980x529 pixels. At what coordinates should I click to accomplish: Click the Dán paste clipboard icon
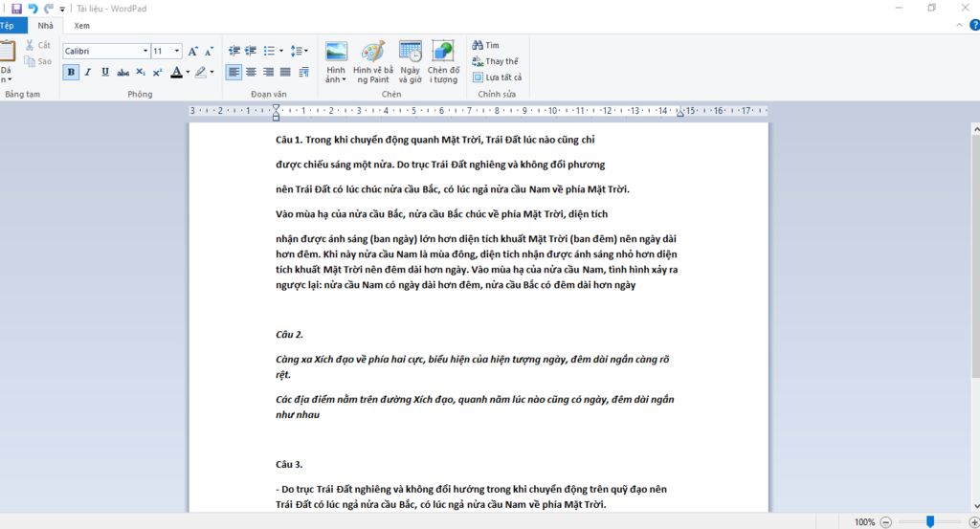tap(8, 52)
